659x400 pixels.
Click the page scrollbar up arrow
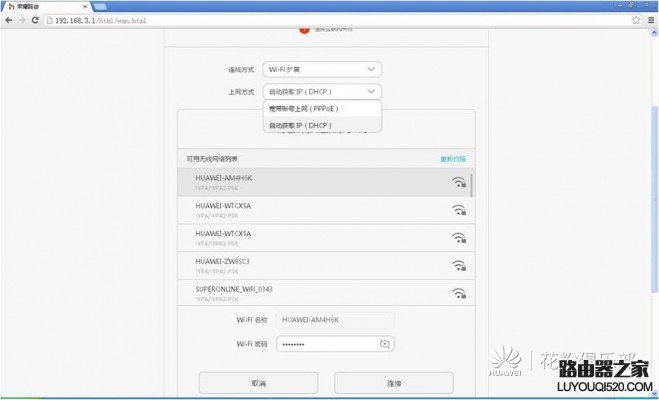(655, 33)
